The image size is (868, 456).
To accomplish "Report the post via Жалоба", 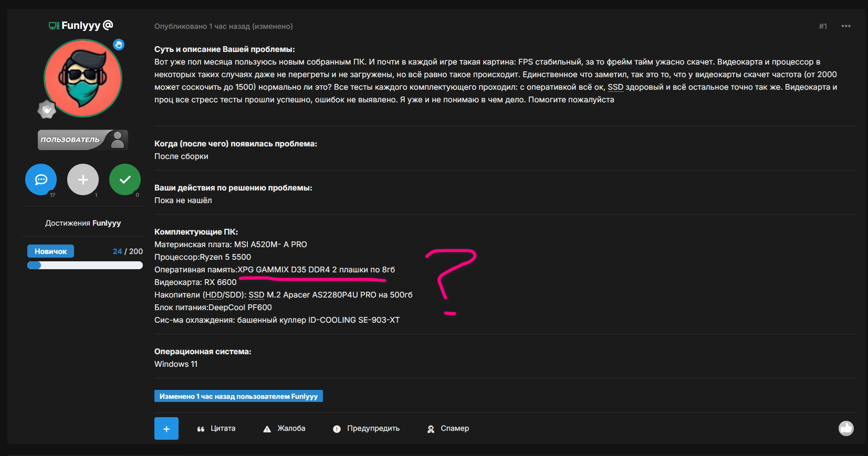I will click(x=284, y=429).
